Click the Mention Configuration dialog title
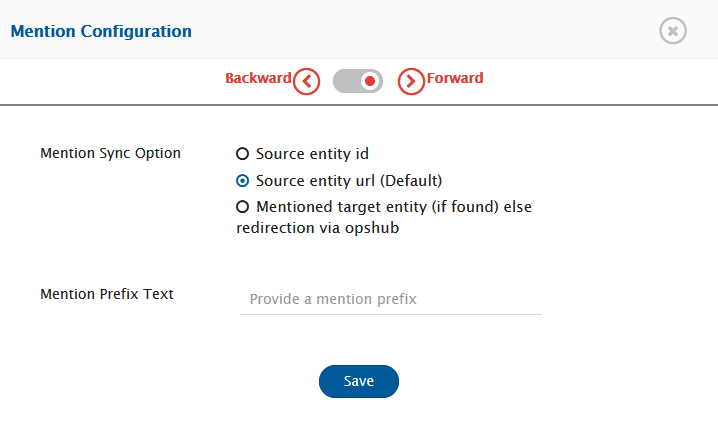718x445 pixels. [x=101, y=31]
